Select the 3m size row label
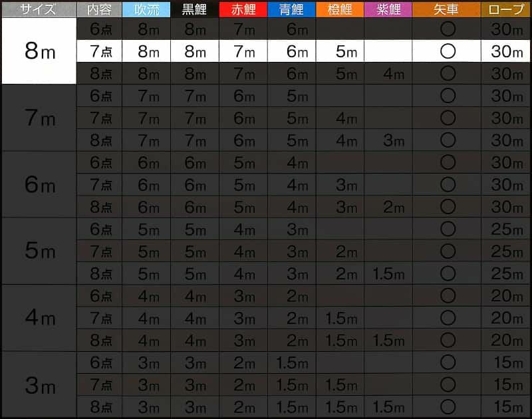 coord(39,384)
